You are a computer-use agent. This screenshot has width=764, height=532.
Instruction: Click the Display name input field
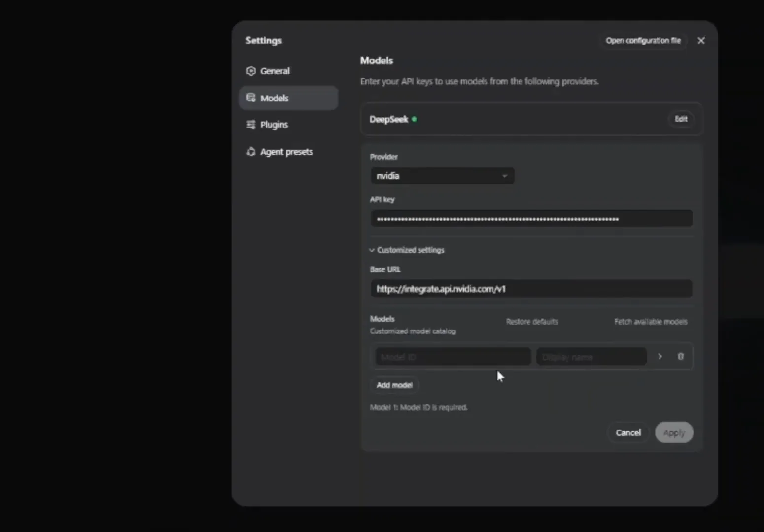[x=591, y=357]
